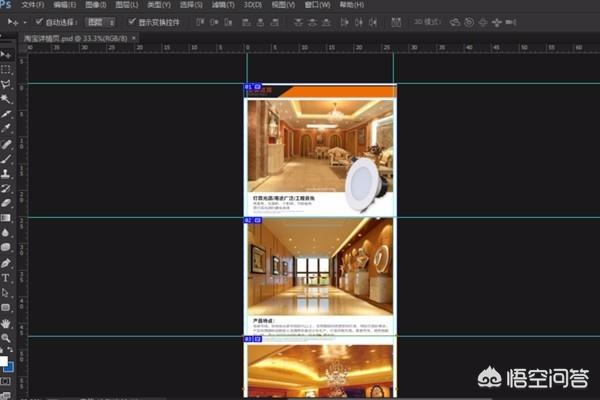Open the foreground color picker
Image resolution: width=600 pixels, height=400 pixels.
point(3,361)
